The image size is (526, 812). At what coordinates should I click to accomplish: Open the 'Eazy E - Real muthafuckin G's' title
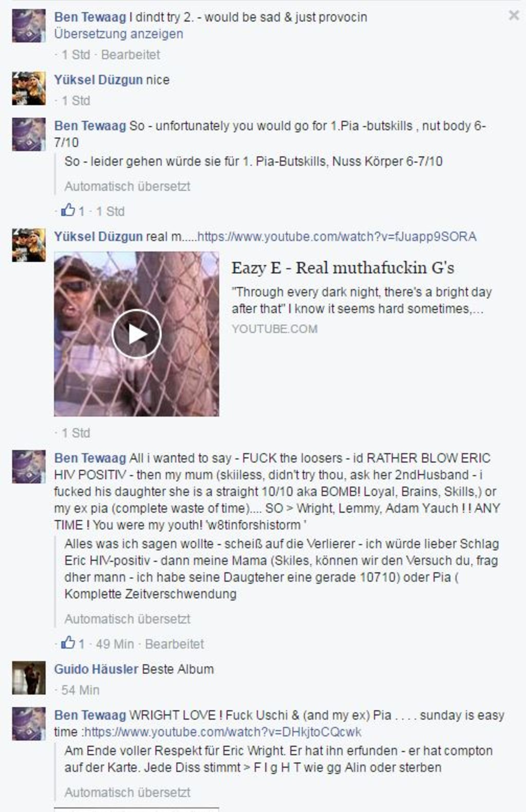(343, 268)
